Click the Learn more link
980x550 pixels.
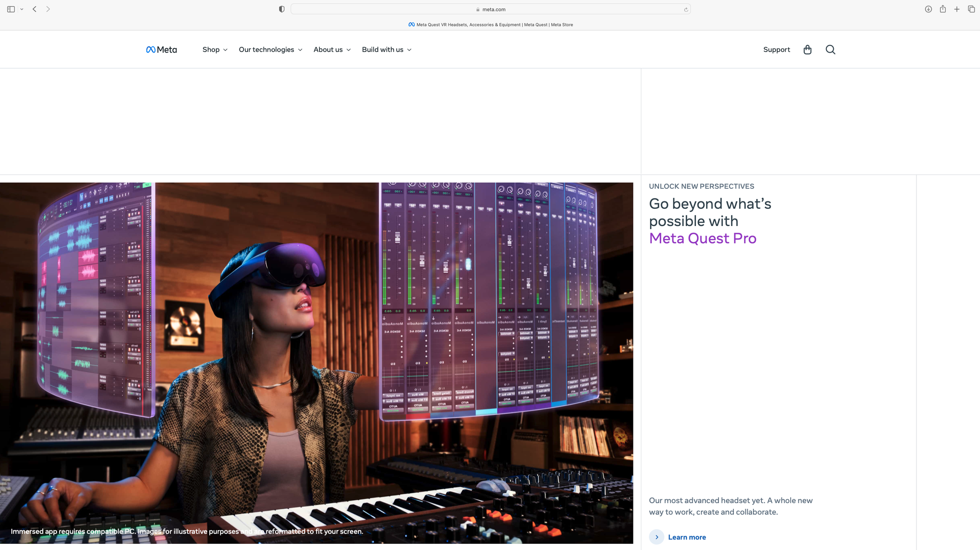point(687,537)
